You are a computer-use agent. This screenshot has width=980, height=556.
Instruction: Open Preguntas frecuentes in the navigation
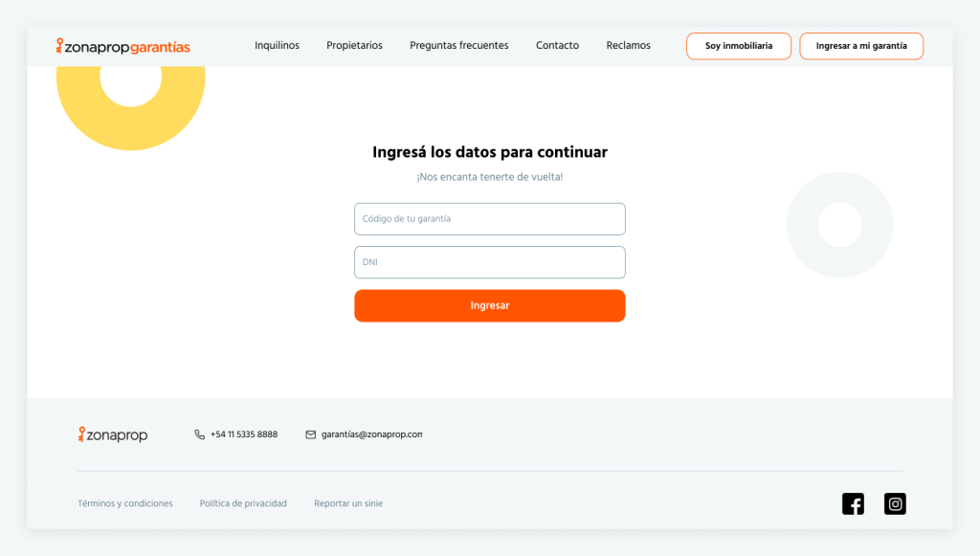(x=459, y=46)
